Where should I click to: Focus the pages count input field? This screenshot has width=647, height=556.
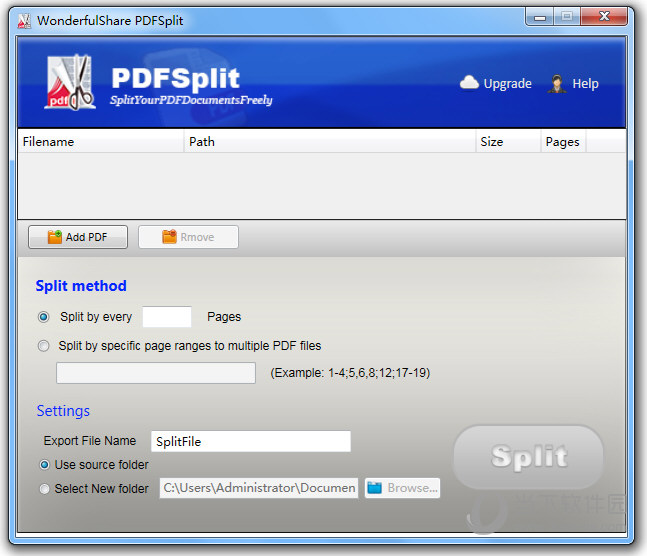pyautogui.click(x=167, y=317)
